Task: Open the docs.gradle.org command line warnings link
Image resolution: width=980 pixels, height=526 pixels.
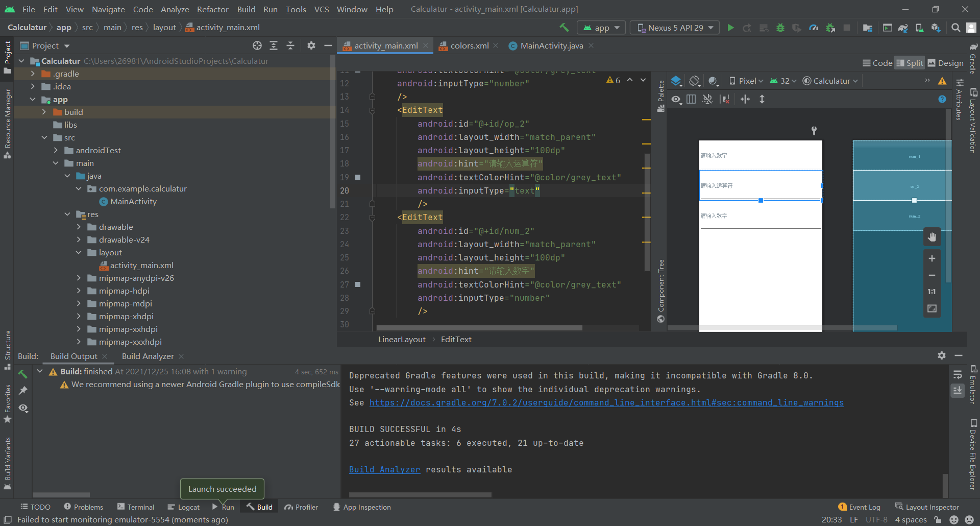Action: point(606,402)
